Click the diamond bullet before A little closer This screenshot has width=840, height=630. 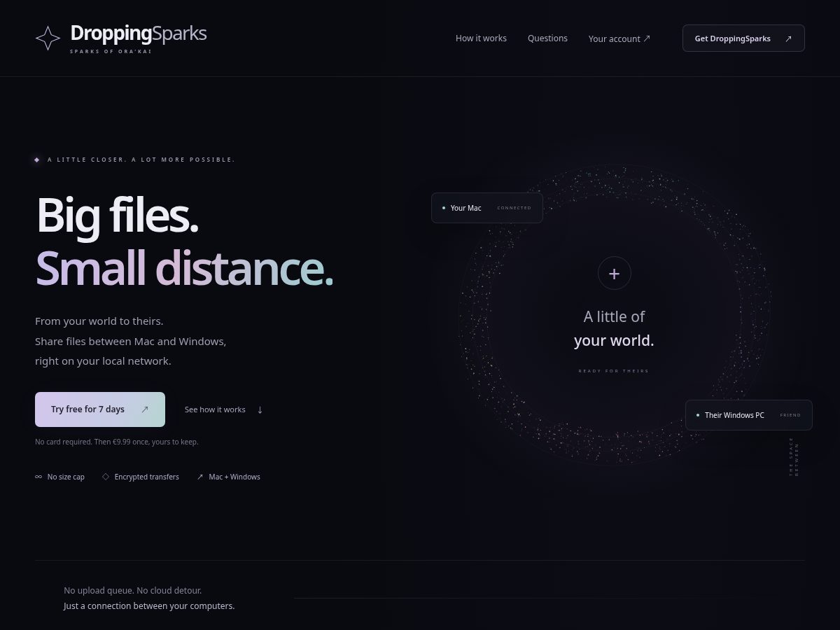[x=37, y=160]
